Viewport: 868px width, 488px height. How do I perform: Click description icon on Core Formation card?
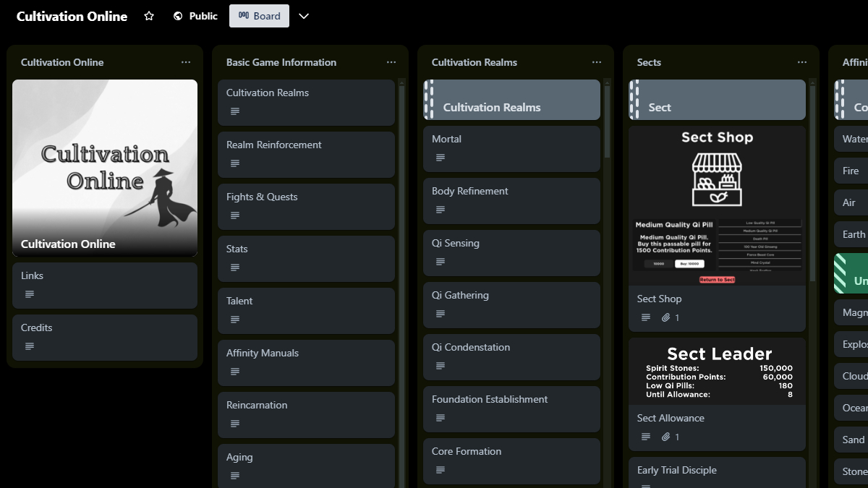point(441,470)
